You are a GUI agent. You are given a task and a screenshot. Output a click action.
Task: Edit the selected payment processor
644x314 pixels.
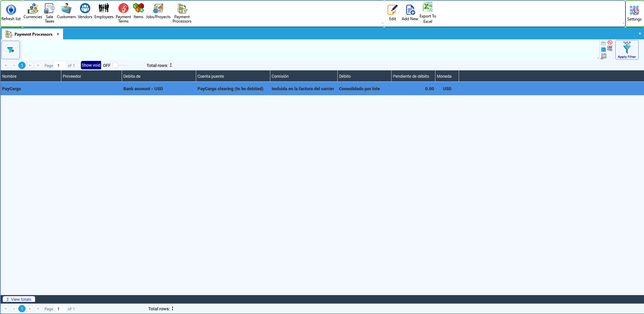click(393, 13)
